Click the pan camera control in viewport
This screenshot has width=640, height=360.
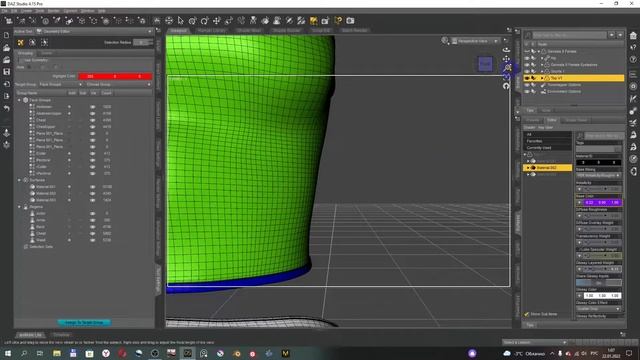coord(506,59)
